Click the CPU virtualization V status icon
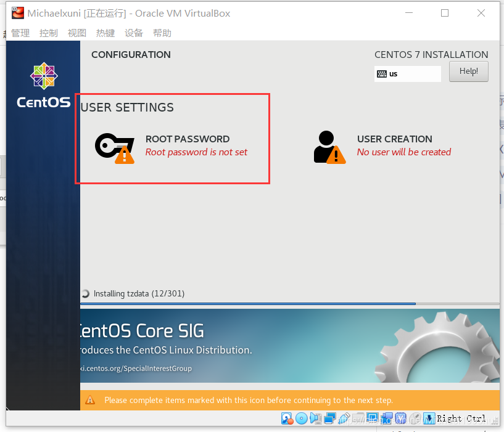 click(400, 418)
